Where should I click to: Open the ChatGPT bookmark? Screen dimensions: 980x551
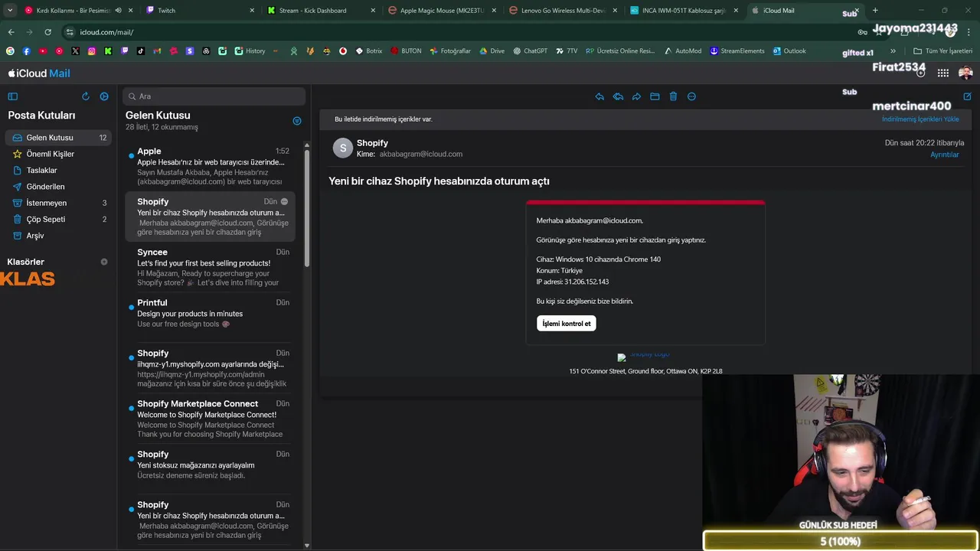[530, 51]
